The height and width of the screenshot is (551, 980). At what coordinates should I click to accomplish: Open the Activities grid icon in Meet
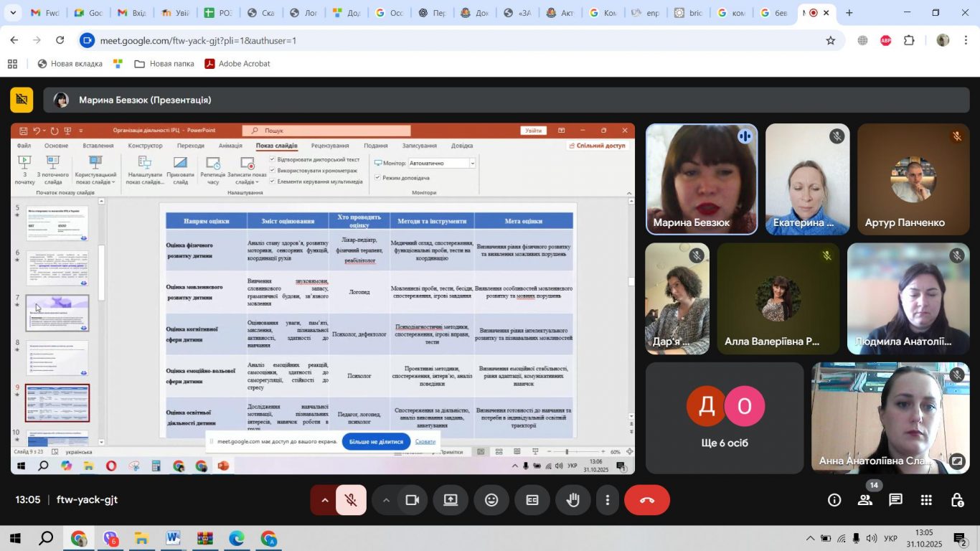pos(926,500)
